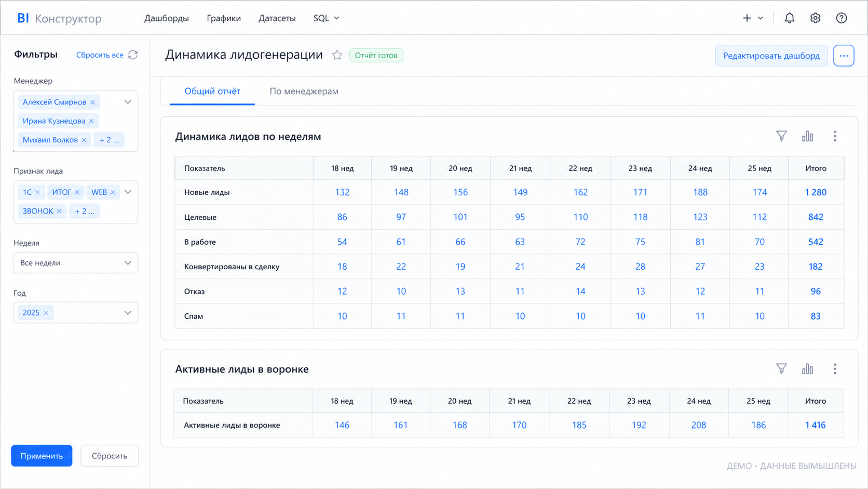Expand the Менеджер dropdown arrow
Viewport: 868px width, 489px height.
(x=128, y=102)
